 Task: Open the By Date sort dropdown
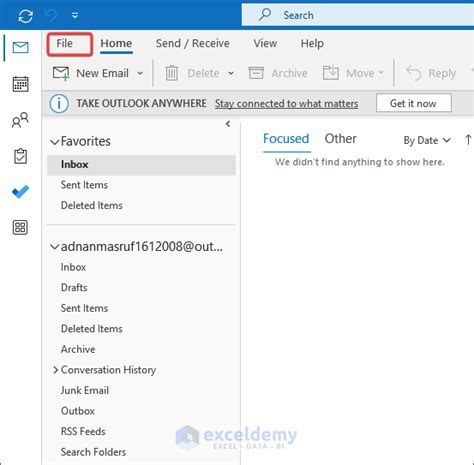(x=427, y=140)
